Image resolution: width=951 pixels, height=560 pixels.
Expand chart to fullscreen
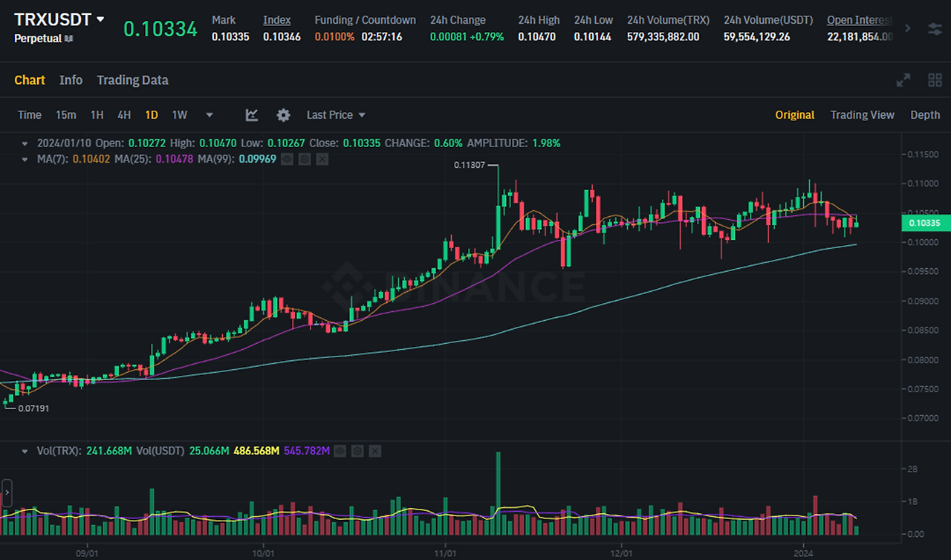[903, 80]
